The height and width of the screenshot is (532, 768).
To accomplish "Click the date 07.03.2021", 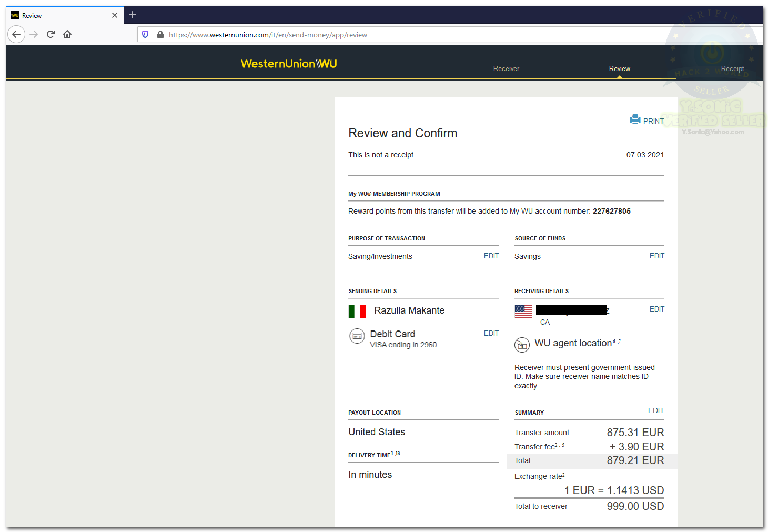I will point(645,155).
